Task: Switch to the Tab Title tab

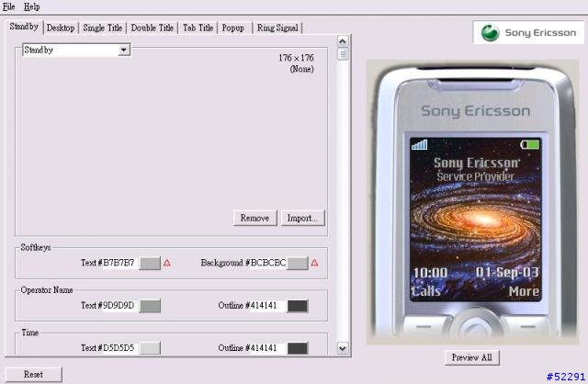Action: pos(198,28)
